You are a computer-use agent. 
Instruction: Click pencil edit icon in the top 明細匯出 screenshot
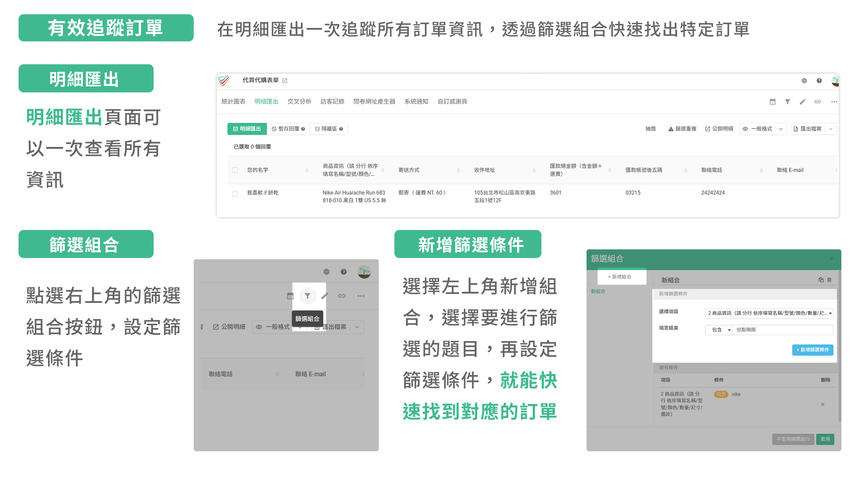802,102
